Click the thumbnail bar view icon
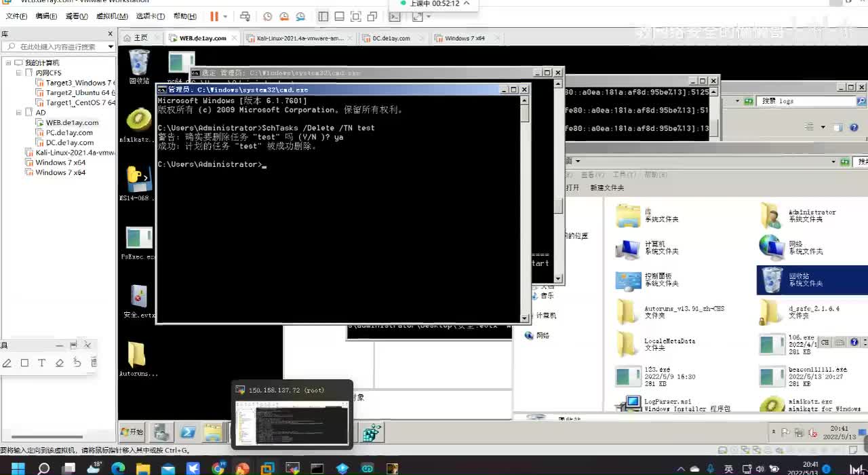 pyautogui.click(x=339, y=16)
